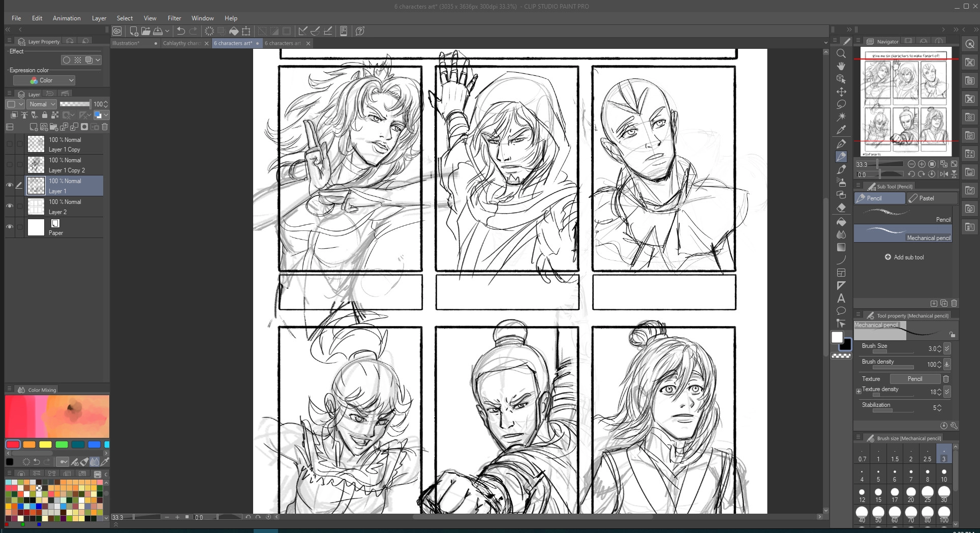Screen dimensions: 980x533
Task: Choose the Pastel sub tool group
Action: (x=931, y=198)
